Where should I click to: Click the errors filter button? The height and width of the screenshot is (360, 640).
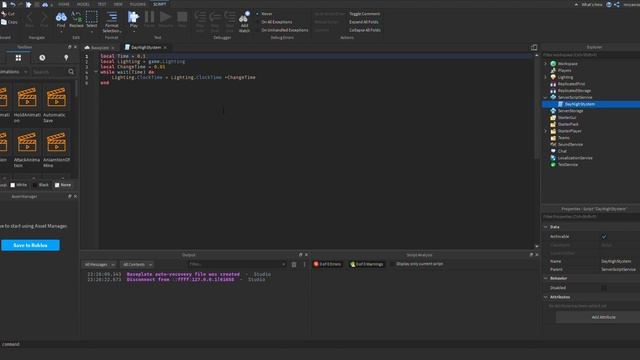(x=327, y=264)
